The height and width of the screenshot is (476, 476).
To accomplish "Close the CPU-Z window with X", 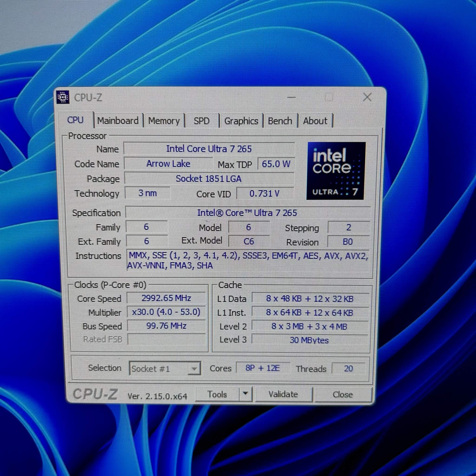I will 367,97.
